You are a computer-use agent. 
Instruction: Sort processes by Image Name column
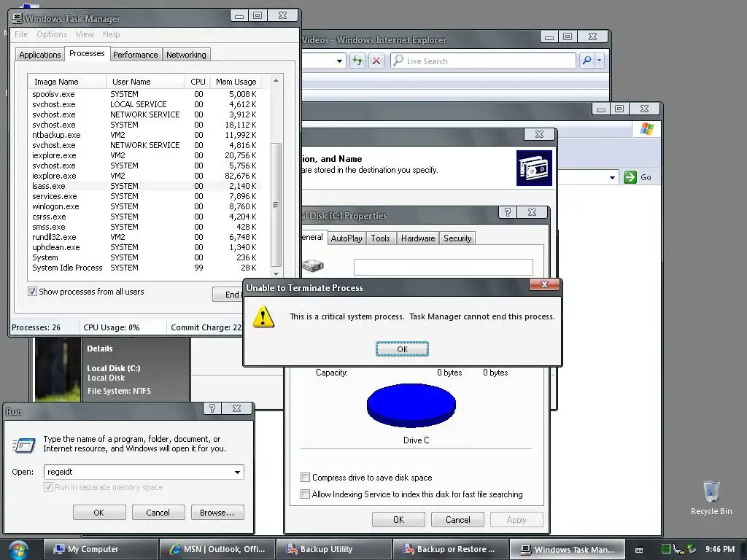pyautogui.click(x=67, y=82)
